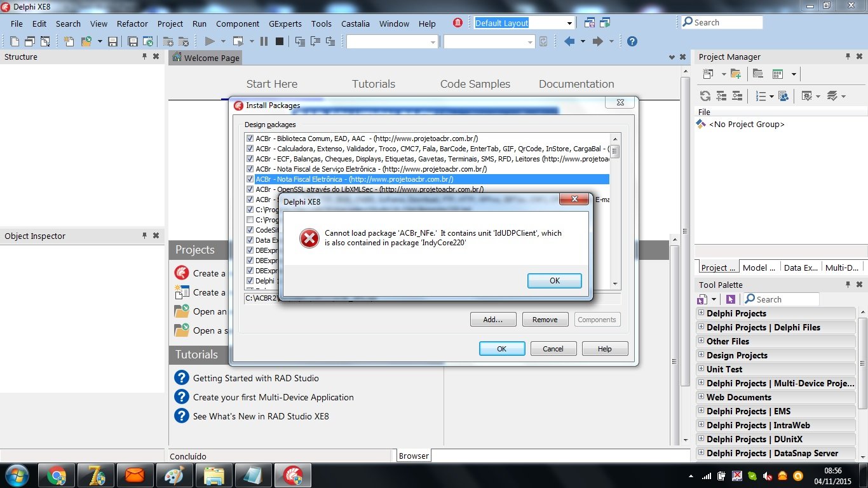Open Google Chrome from the taskbar

coord(57,475)
